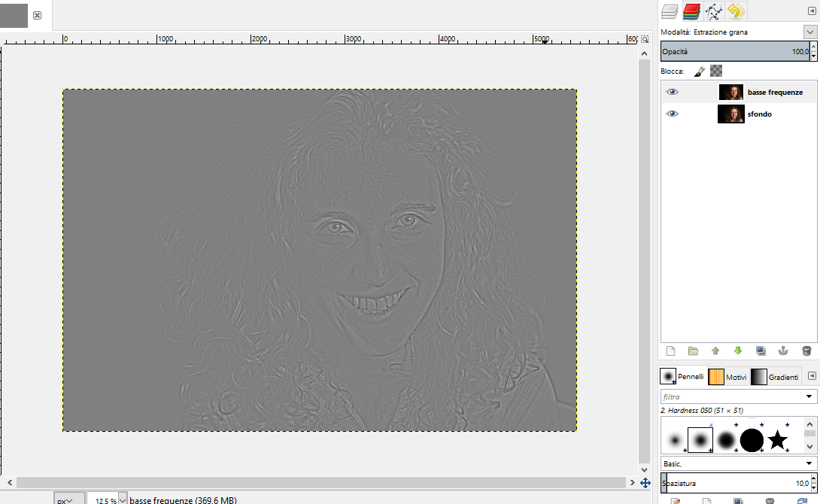
Task: Switch to the Gradienti tab
Action: 774,376
